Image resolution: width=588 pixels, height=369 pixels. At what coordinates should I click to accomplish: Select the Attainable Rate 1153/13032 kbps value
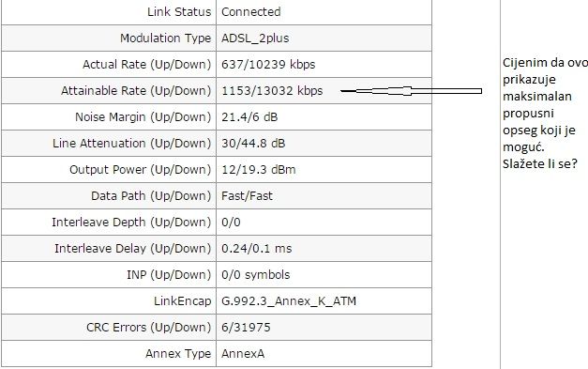tap(272, 91)
